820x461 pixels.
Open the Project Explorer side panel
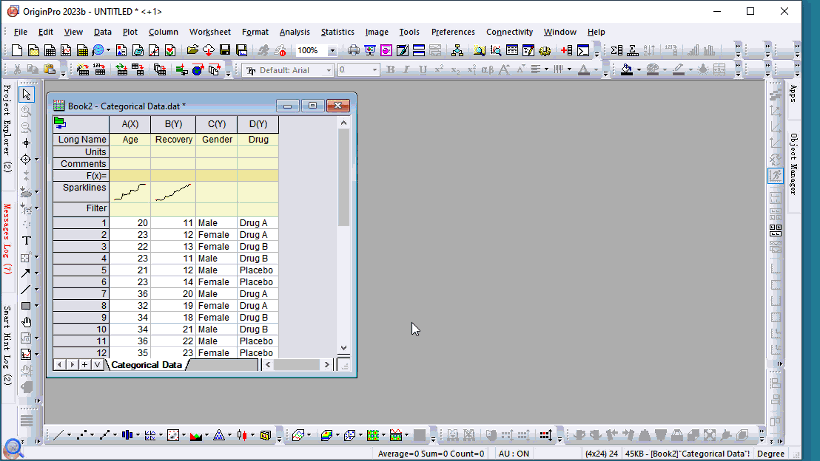7,128
